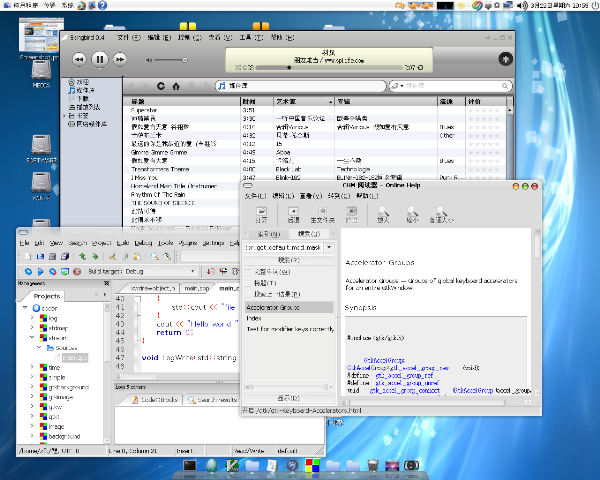
Task: Collapse the stream project in the tree
Action: tap(32, 338)
